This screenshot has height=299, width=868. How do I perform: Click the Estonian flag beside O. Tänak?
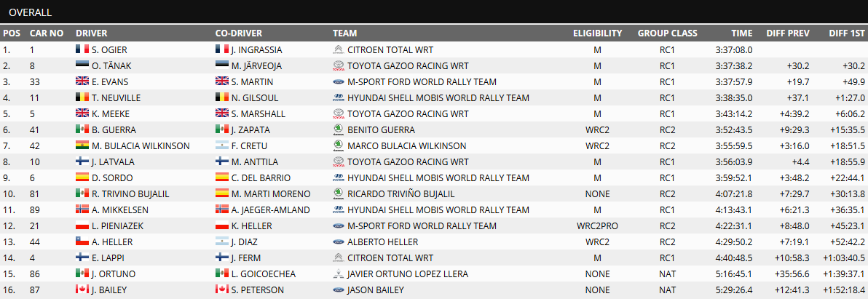82,65
